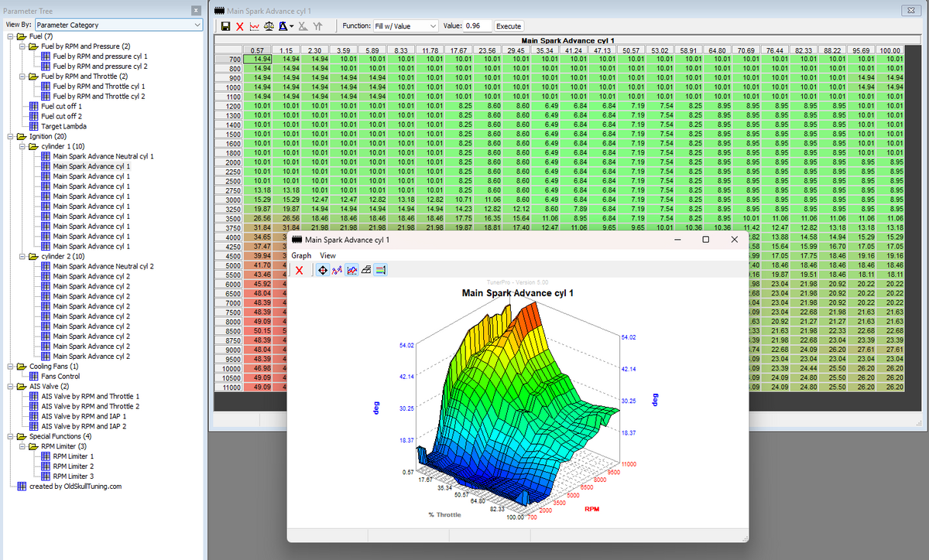Collapse the Fuel (7) tree node
Image resolution: width=929 pixels, height=560 pixels.
tap(10, 36)
